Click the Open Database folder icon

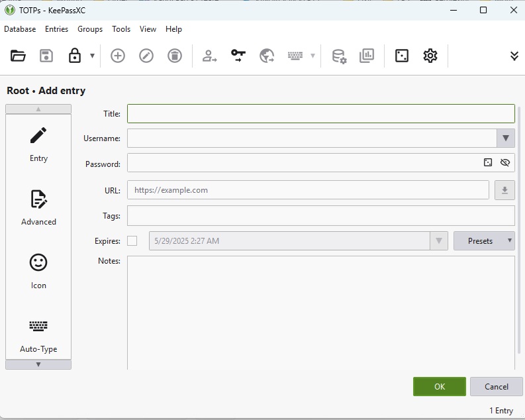click(x=18, y=56)
